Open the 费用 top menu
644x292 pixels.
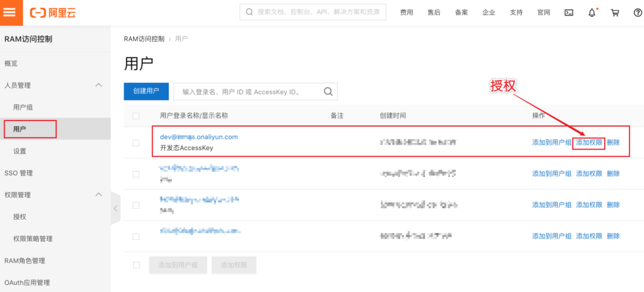407,13
